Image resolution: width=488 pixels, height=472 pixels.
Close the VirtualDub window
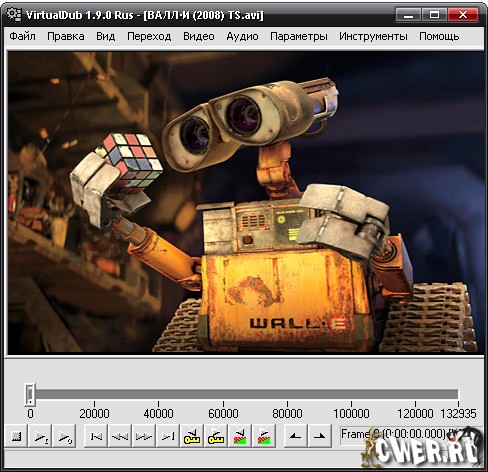(463, 15)
